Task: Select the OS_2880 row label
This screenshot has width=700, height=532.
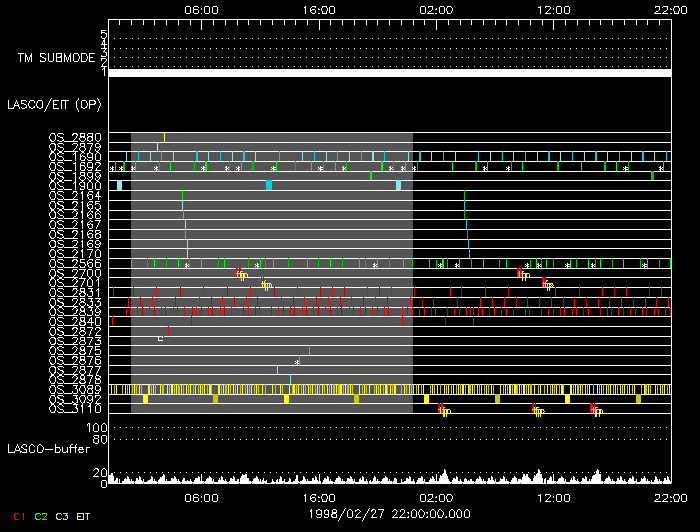Action: [74, 137]
